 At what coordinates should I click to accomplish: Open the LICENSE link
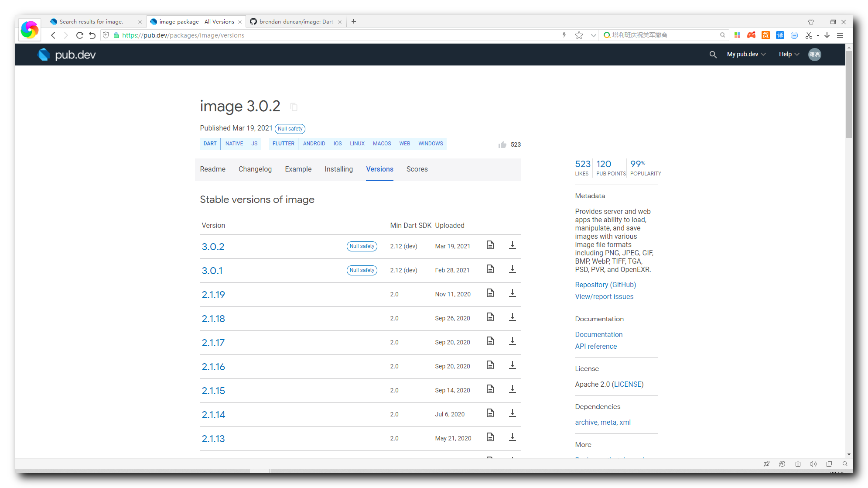(628, 384)
